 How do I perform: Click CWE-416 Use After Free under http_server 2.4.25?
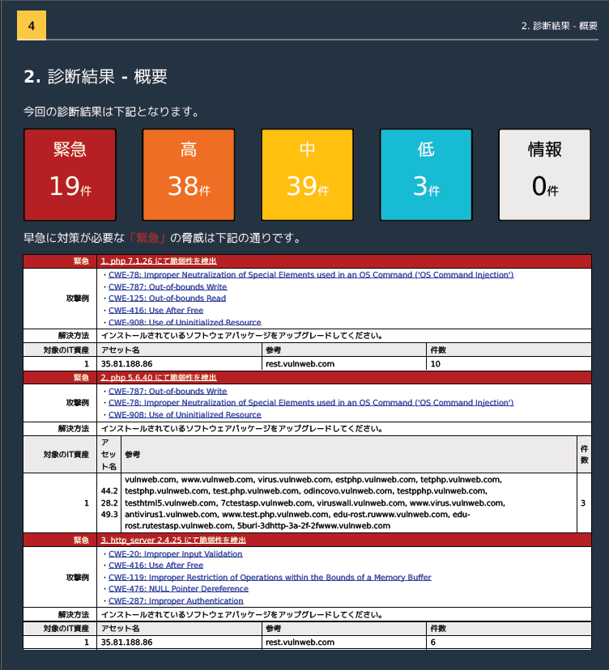(156, 565)
